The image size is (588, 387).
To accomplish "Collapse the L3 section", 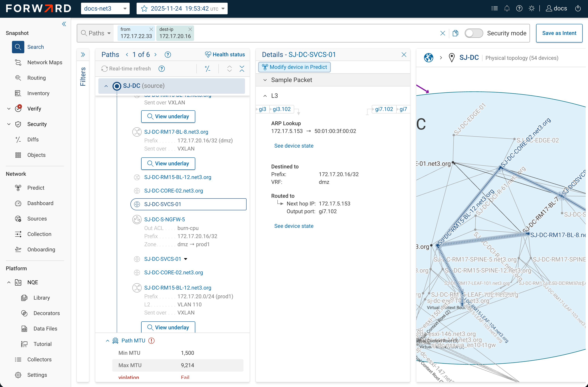I will [x=265, y=96].
